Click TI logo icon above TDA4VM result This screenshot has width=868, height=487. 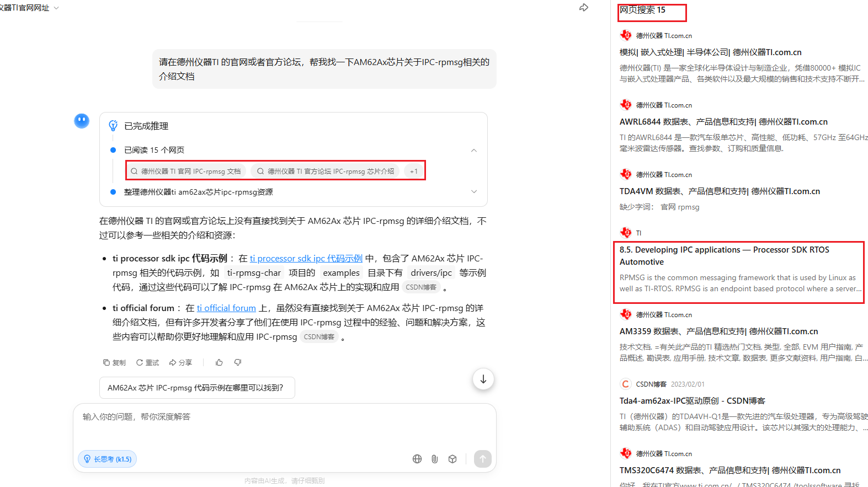click(626, 174)
